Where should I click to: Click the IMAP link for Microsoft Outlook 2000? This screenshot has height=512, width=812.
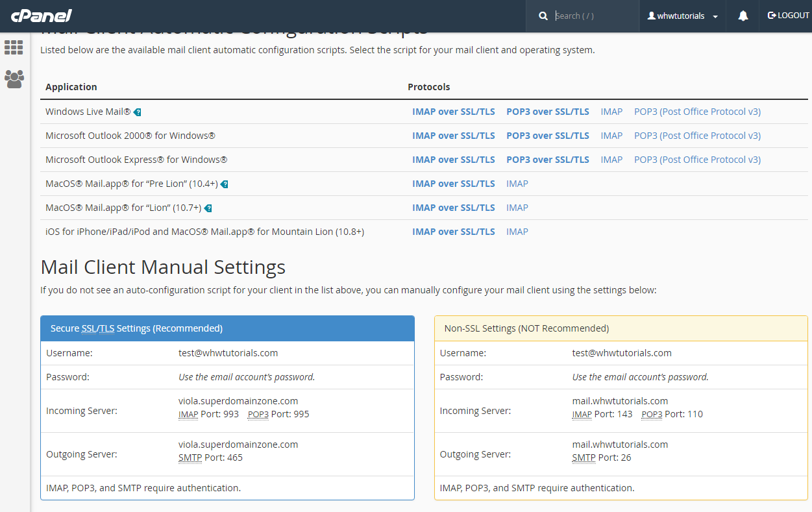click(x=611, y=136)
